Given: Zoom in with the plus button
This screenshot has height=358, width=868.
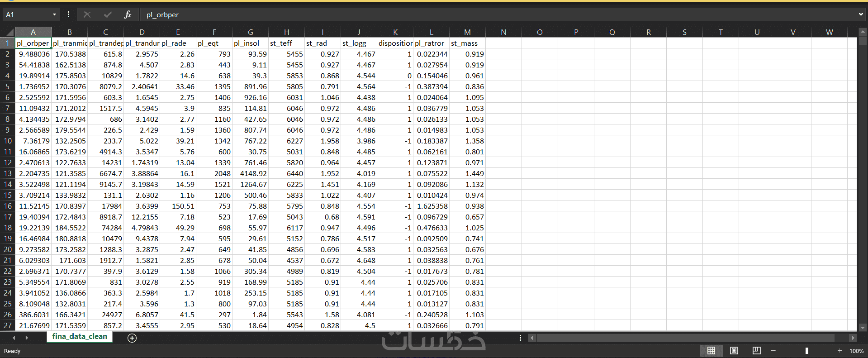Looking at the screenshot, I should tap(840, 351).
